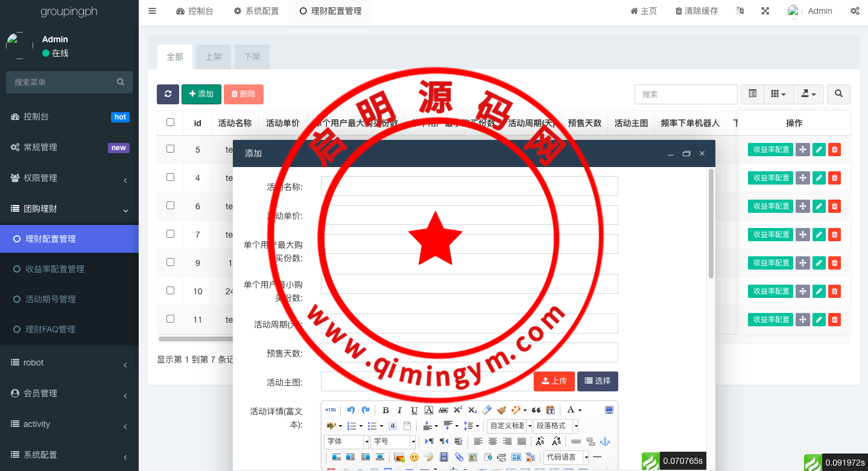The width and height of the screenshot is (868, 471).
Task: Click 收益率配置 button for row 6
Action: point(771,206)
